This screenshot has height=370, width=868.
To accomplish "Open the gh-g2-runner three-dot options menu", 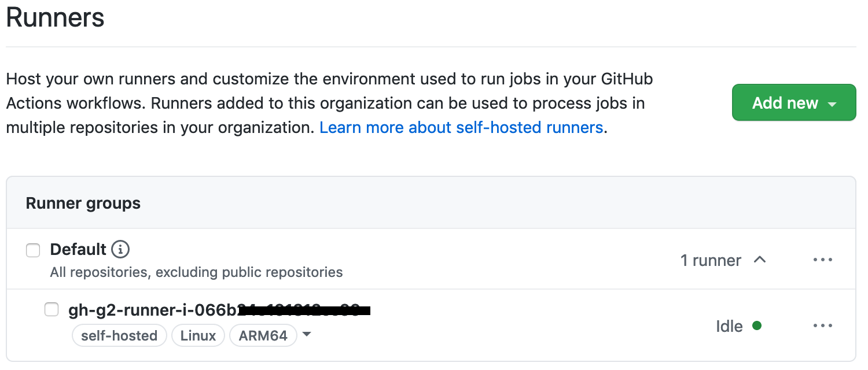I will 822,326.
